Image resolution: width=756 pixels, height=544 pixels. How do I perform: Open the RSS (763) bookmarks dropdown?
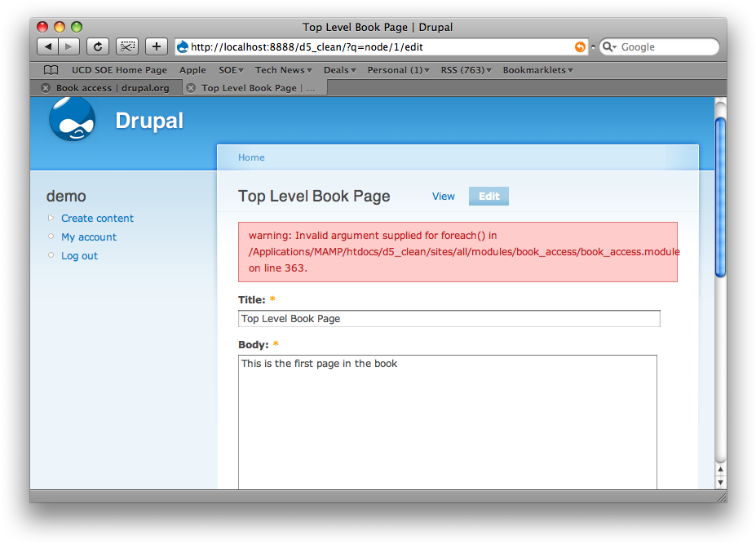tap(466, 70)
